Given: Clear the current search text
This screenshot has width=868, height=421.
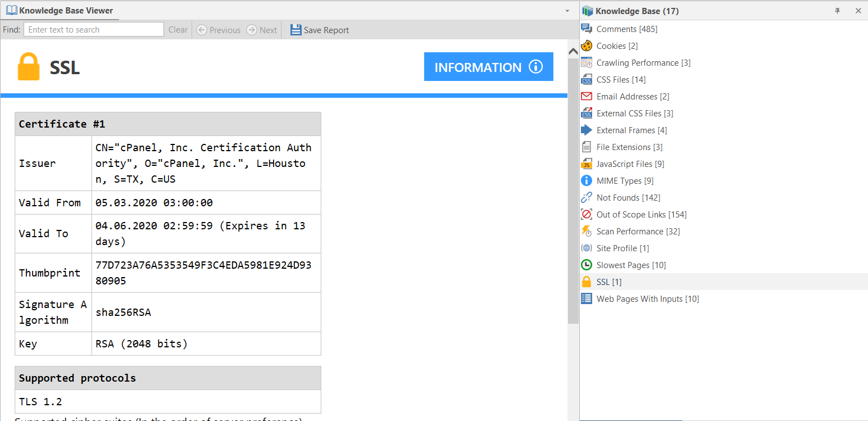Looking at the screenshot, I should click(178, 30).
